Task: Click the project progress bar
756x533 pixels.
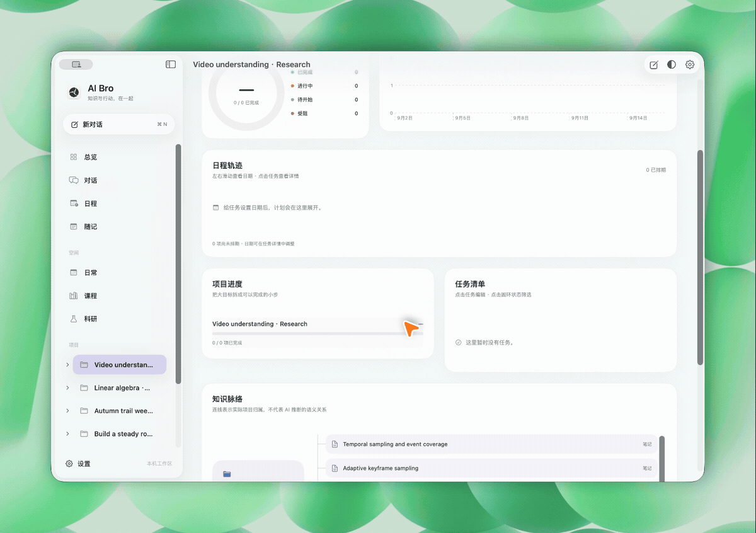Action: (318, 333)
